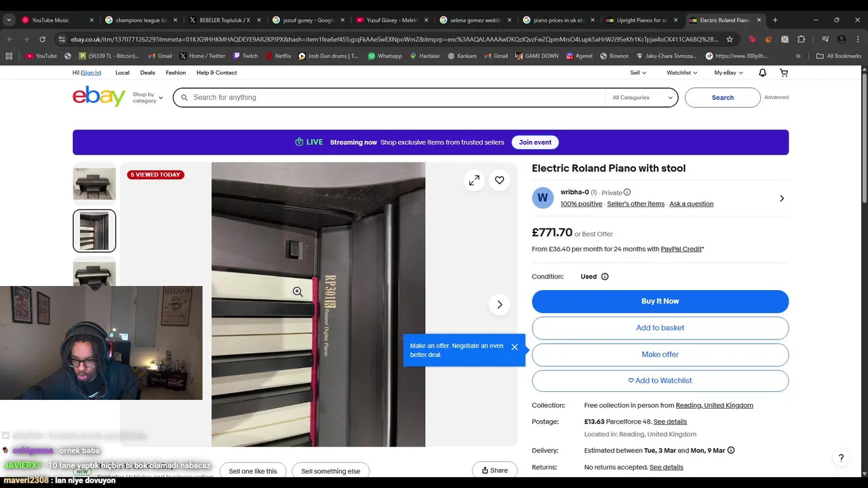Screen dimensions: 868x488
Task: Click Add to basket
Action: (x=660, y=327)
